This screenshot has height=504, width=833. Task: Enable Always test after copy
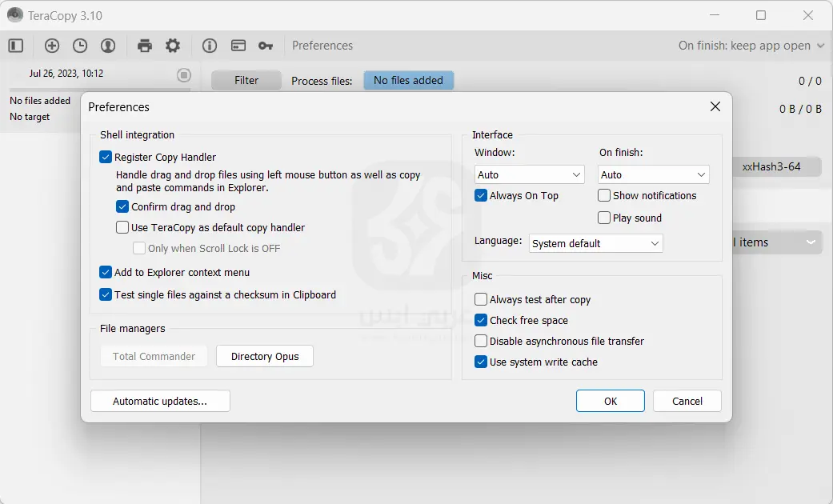click(481, 300)
